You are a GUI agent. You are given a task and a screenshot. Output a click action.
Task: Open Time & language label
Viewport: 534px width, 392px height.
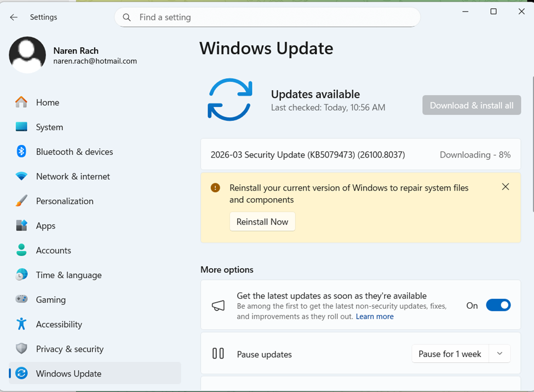tap(69, 275)
